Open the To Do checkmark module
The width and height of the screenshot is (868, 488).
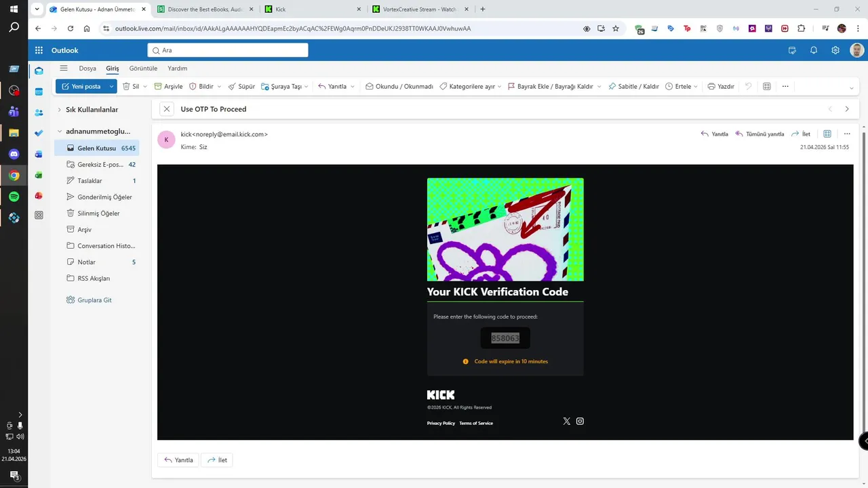pyautogui.click(x=39, y=133)
